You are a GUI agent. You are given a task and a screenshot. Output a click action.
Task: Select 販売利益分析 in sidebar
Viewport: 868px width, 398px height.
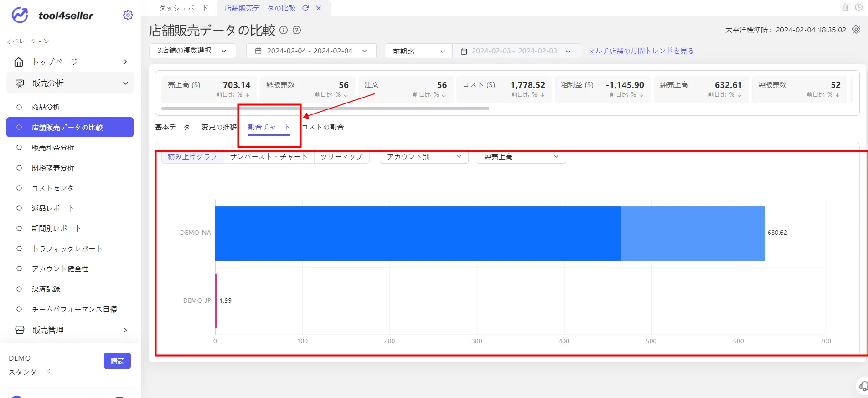point(53,148)
